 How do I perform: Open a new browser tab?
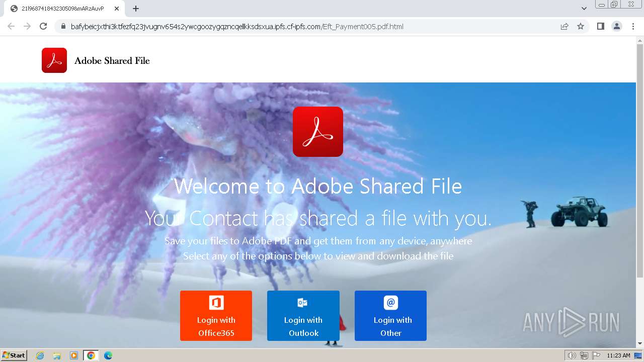(136, 9)
